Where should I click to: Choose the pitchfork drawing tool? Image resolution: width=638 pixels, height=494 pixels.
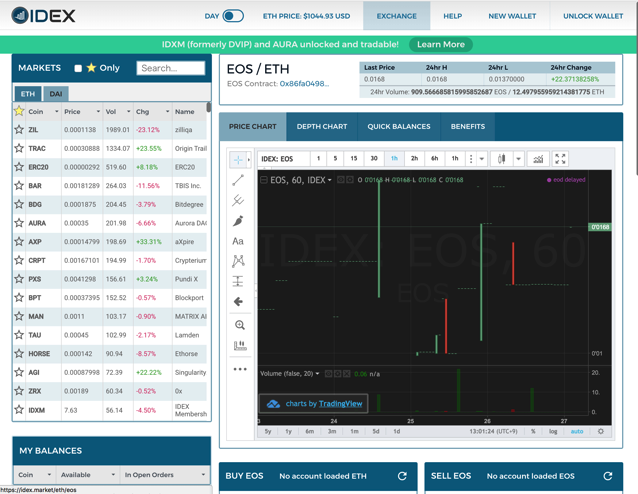[238, 200]
